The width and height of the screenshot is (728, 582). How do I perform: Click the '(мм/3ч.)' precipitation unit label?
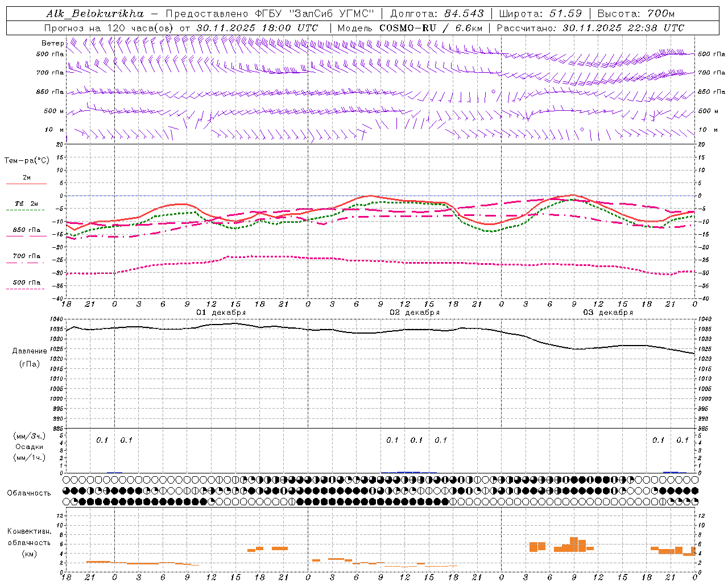(x=30, y=436)
